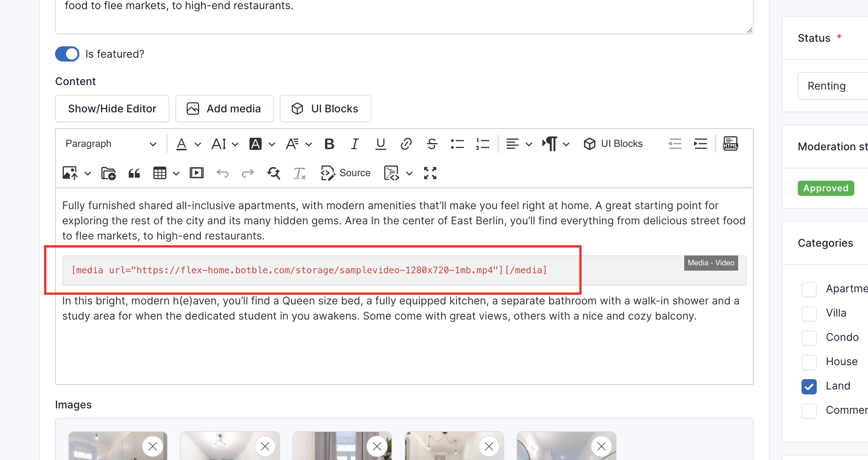Switch to Source editing mode
This screenshot has width=868, height=460.
click(x=346, y=173)
